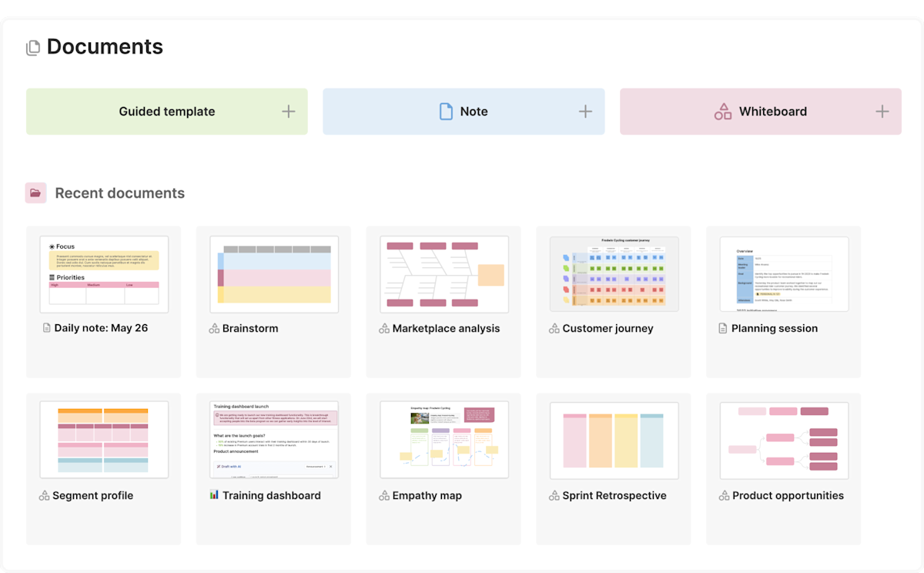This screenshot has width=924, height=573.
Task: Create a new Guided template document
Action: tap(167, 112)
